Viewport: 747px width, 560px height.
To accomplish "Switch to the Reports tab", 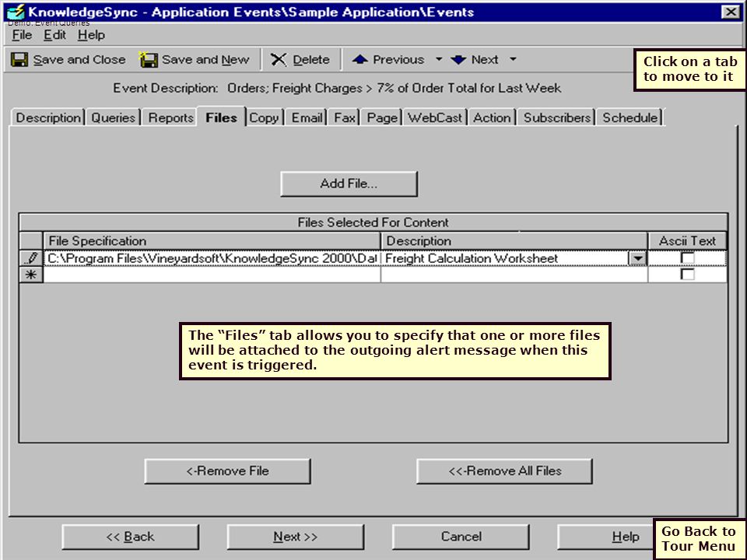I will pos(170,117).
